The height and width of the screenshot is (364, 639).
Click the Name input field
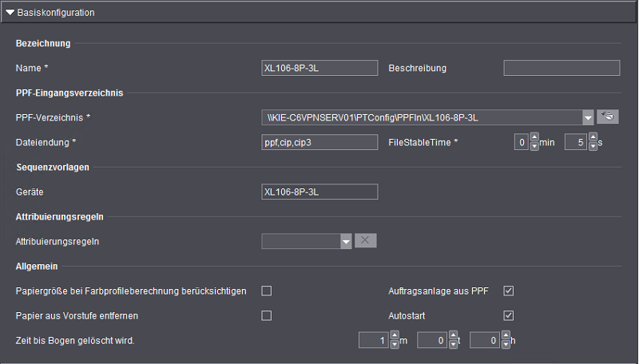click(x=319, y=68)
